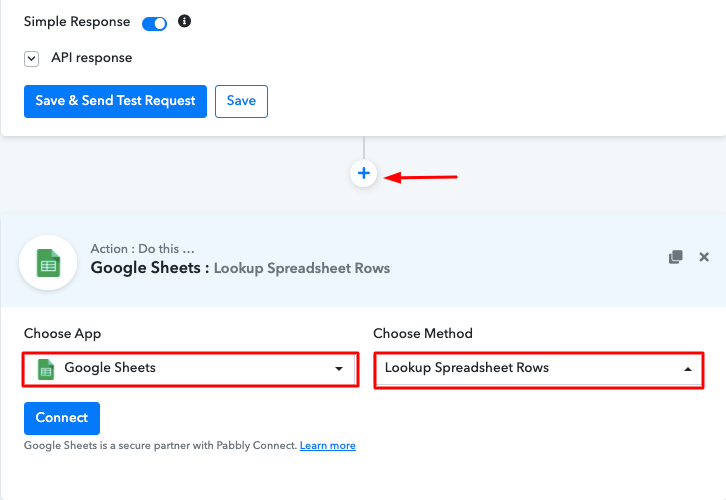The width and height of the screenshot is (726, 500).
Task: Click the Choose Method field label
Action: click(x=423, y=333)
